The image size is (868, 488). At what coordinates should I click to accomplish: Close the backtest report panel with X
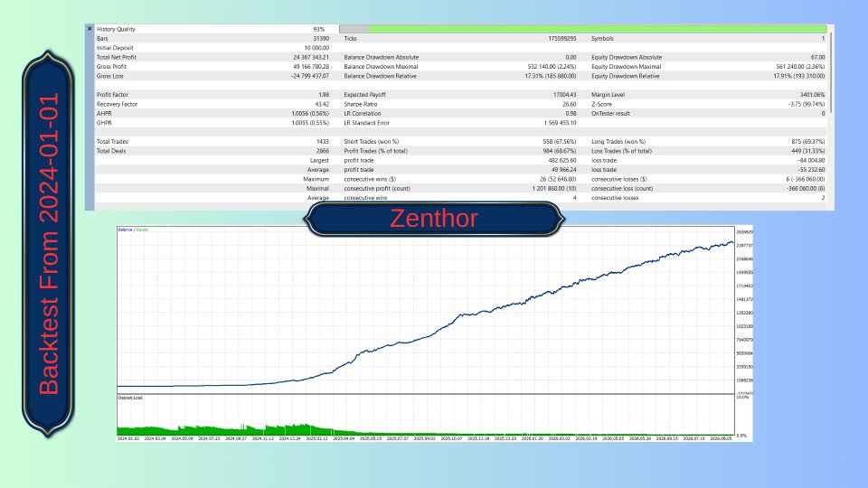(x=90, y=29)
